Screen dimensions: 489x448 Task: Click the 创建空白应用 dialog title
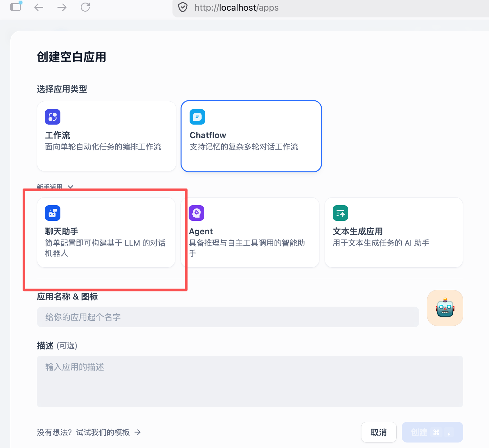72,57
